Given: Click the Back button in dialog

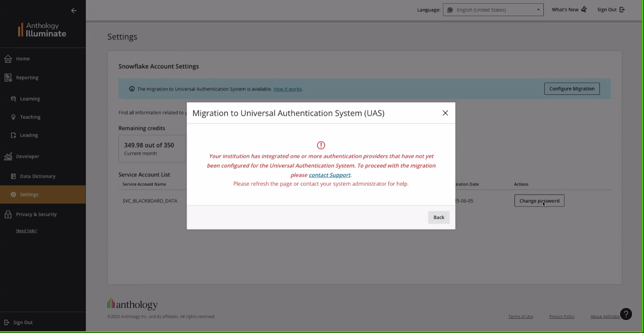Looking at the screenshot, I should [x=439, y=218].
